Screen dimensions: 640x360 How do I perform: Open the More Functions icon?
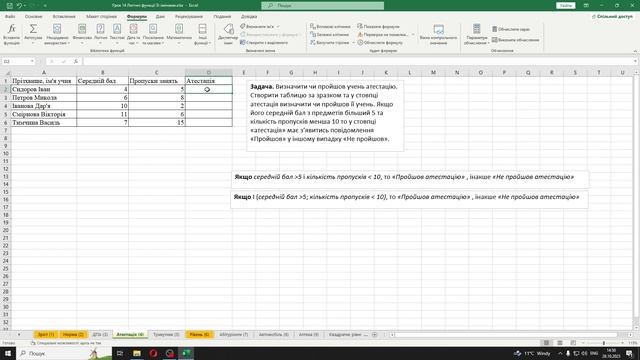point(202,29)
